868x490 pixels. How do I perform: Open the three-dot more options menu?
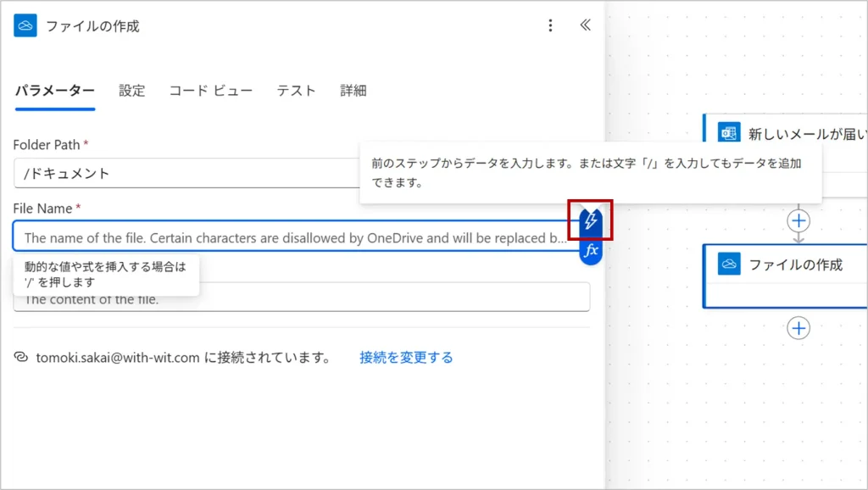(550, 25)
